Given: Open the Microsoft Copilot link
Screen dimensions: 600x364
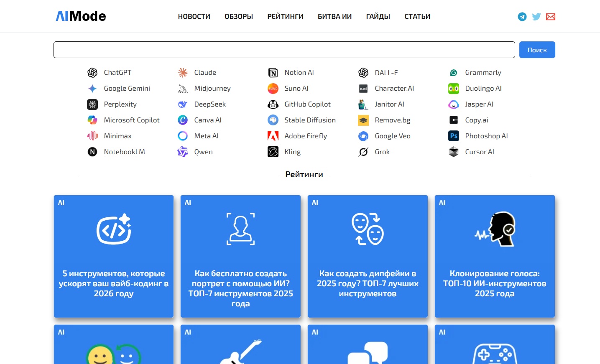Looking at the screenshot, I should (131, 120).
